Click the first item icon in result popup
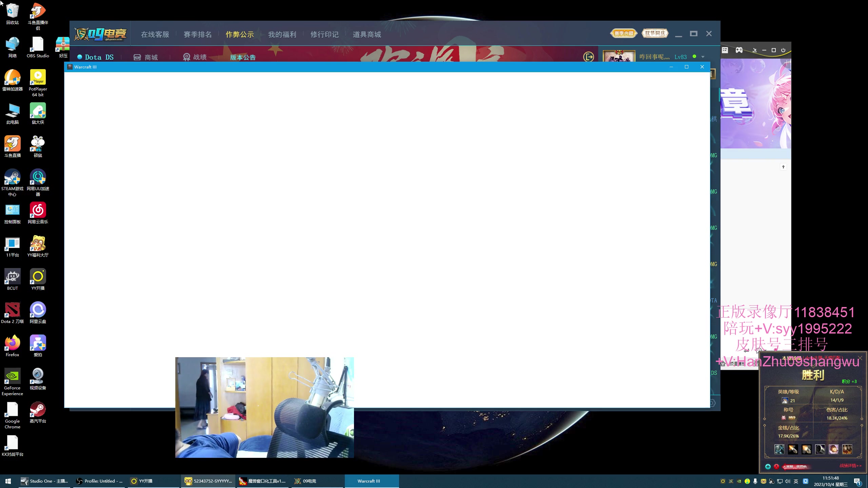Viewport: 868px width, 488px height. pos(779,449)
